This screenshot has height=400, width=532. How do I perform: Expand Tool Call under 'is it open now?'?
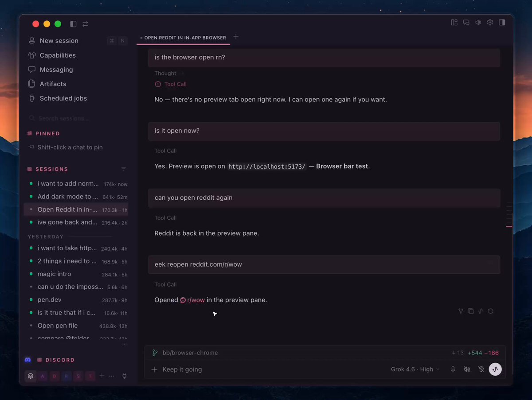[x=165, y=151]
